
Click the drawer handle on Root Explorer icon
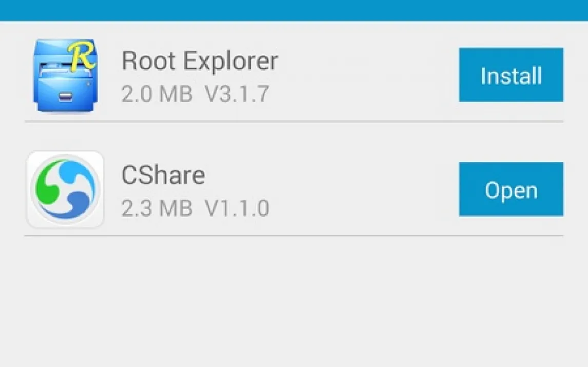coord(66,96)
